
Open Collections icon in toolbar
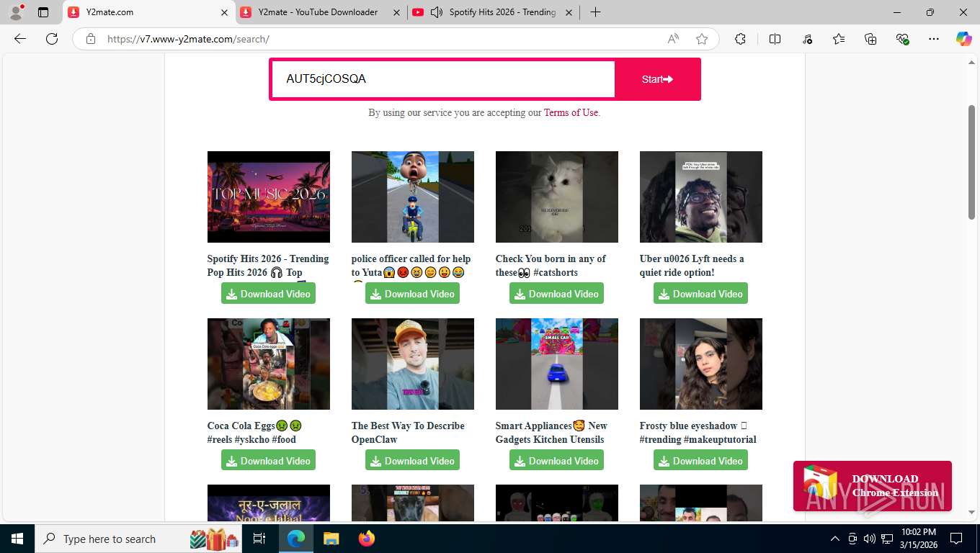(870, 39)
